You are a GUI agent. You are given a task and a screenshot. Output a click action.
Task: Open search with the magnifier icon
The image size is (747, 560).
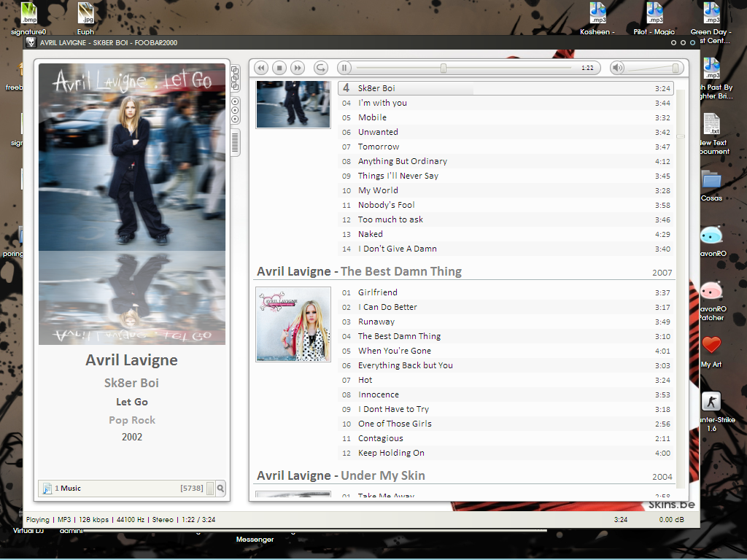[x=220, y=488]
